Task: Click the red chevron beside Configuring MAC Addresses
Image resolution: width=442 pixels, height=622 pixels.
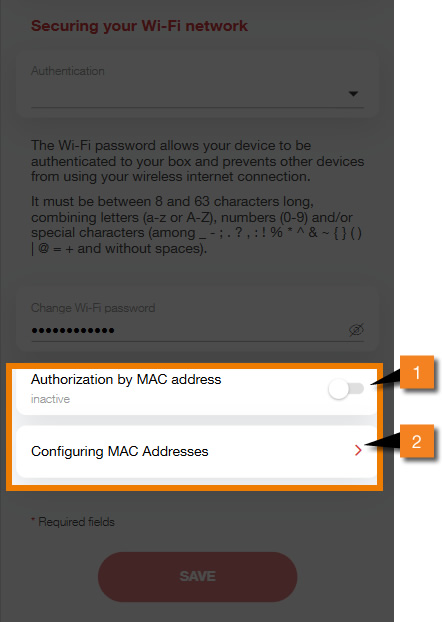Action: pos(358,450)
